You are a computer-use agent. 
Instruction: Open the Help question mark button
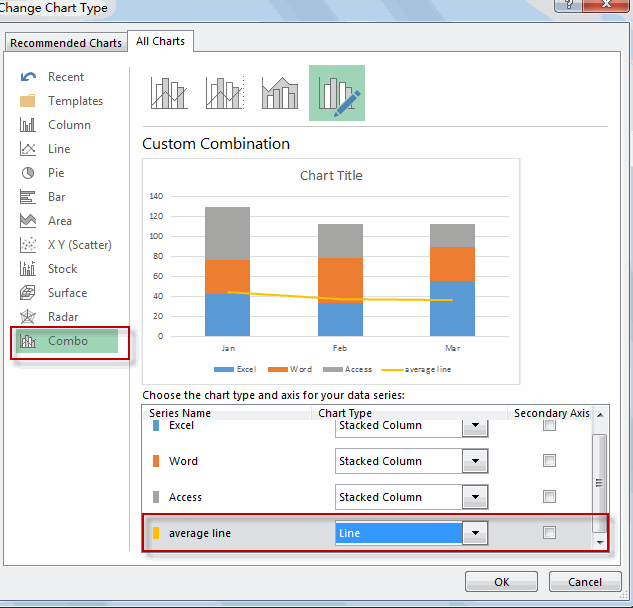[568, 5]
